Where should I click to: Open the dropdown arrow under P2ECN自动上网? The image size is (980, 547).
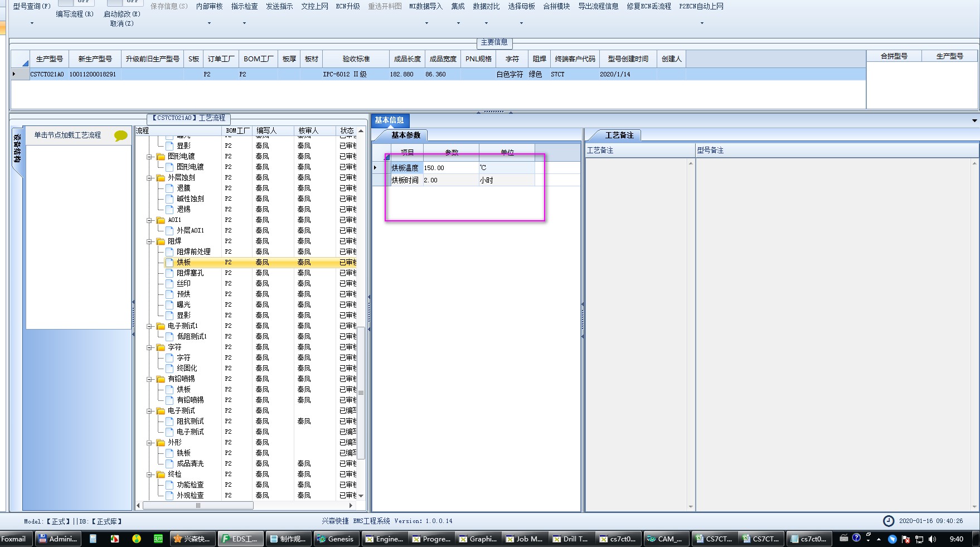tap(702, 23)
